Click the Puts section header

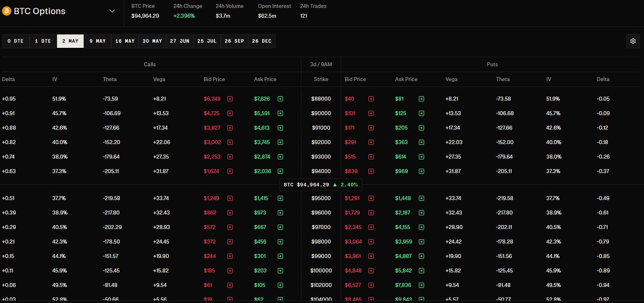coord(492,65)
